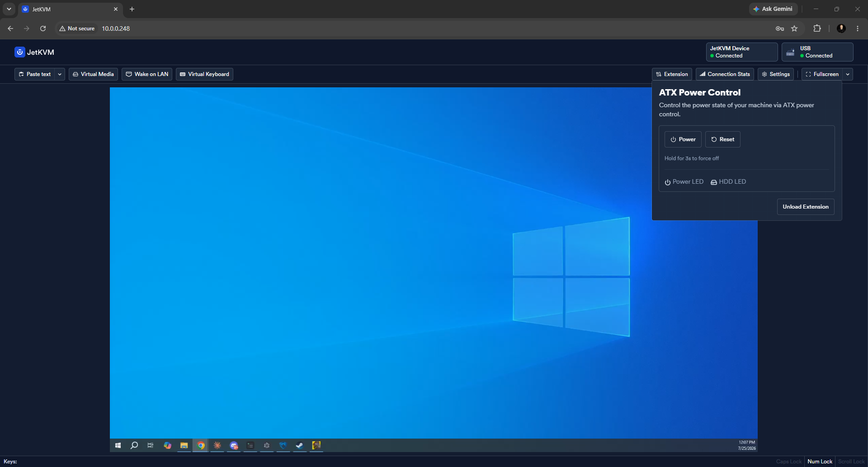The image size is (868, 467).
Task: Open the Paste text tool
Action: pos(35,74)
